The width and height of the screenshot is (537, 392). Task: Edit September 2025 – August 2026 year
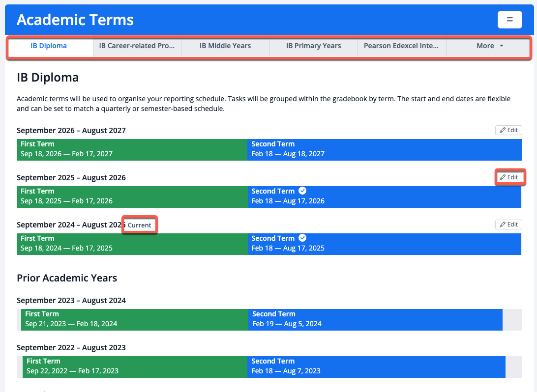pos(508,177)
